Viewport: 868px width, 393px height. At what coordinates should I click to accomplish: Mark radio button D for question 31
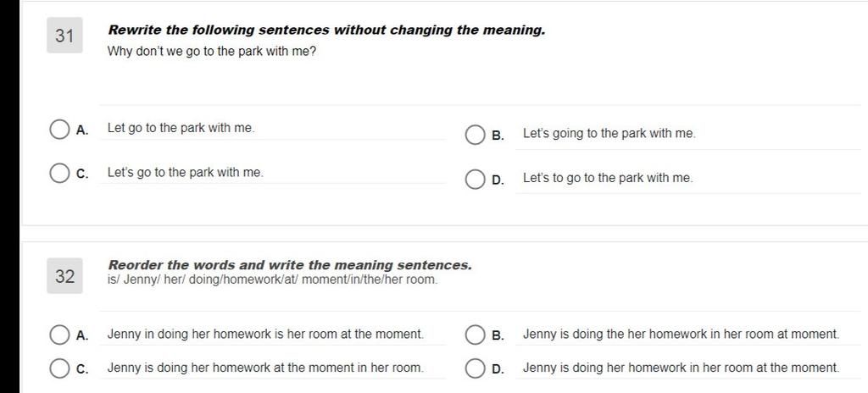coord(475,180)
